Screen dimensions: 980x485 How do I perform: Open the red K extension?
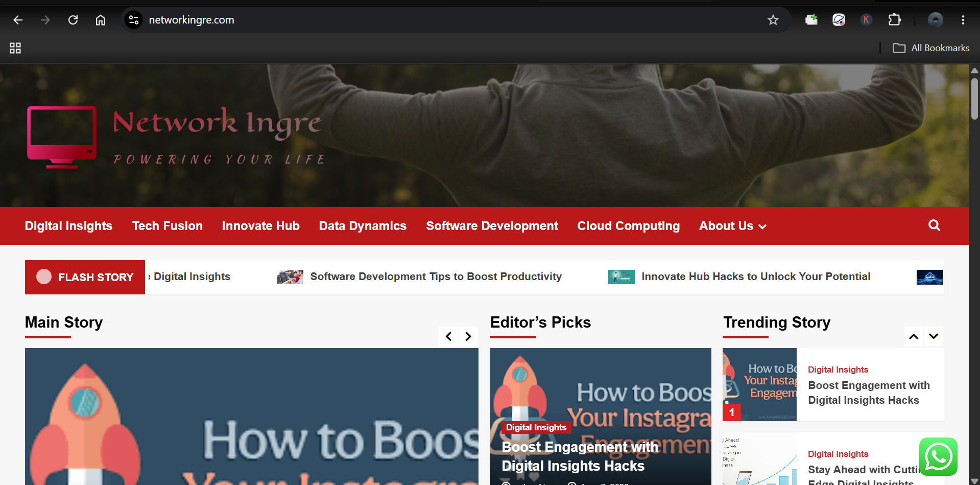(866, 20)
